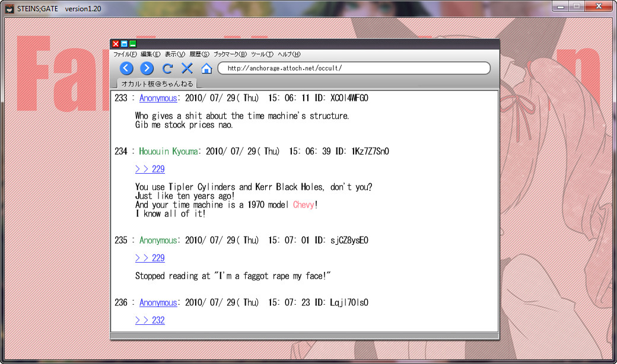Open the ヘルプ(H) menu
This screenshot has height=364, width=617.
click(290, 55)
